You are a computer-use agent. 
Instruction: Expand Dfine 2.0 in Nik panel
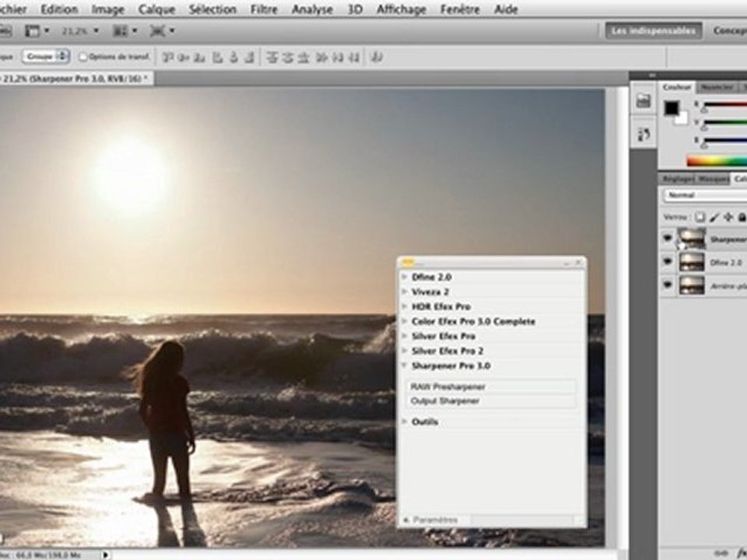(405, 277)
